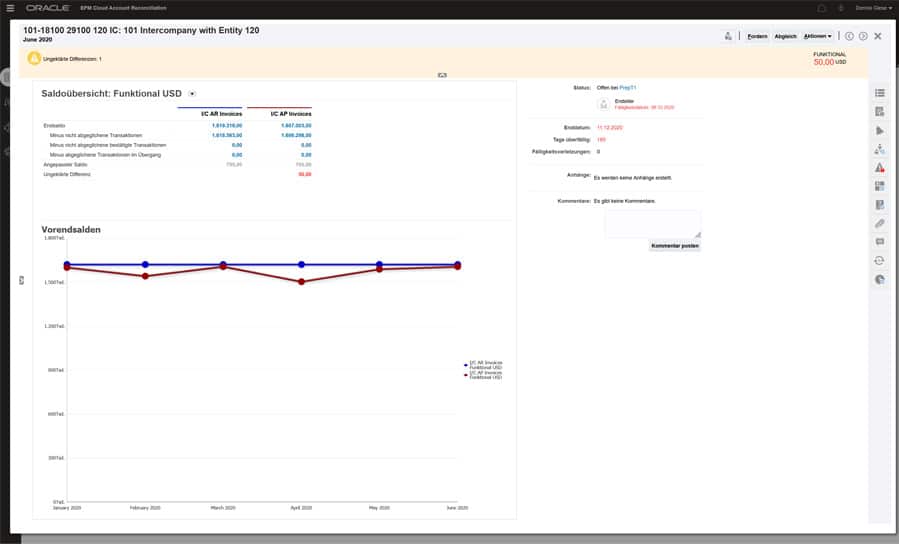Click the Kommentar posten button
The width and height of the screenshot is (899, 544).
coord(675,246)
